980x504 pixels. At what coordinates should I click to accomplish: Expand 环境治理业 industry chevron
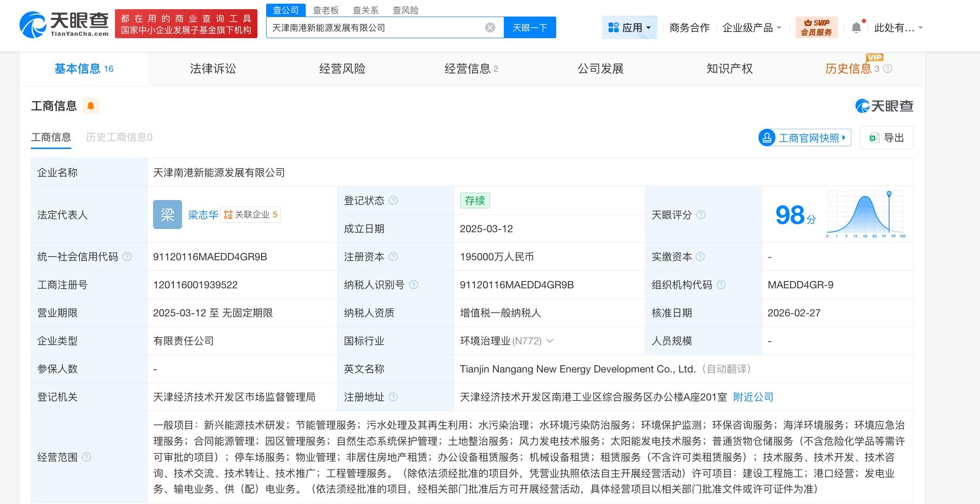pos(550,341)
